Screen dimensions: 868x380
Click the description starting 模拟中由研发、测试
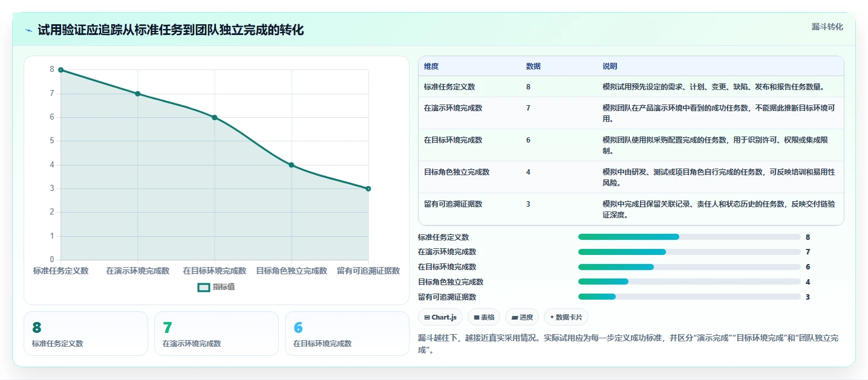click(719, 177)
